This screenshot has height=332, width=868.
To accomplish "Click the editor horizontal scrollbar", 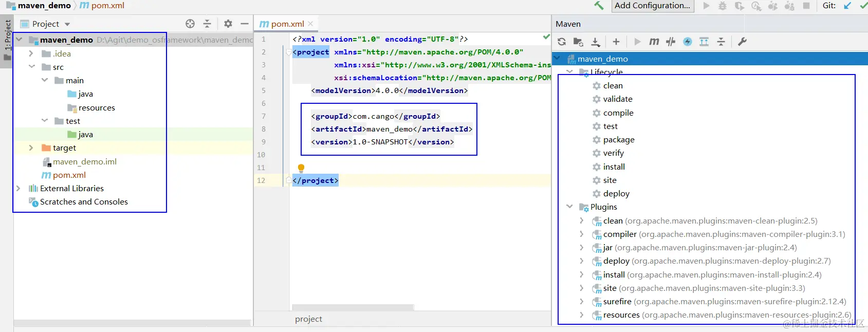I will coord(353,307).
